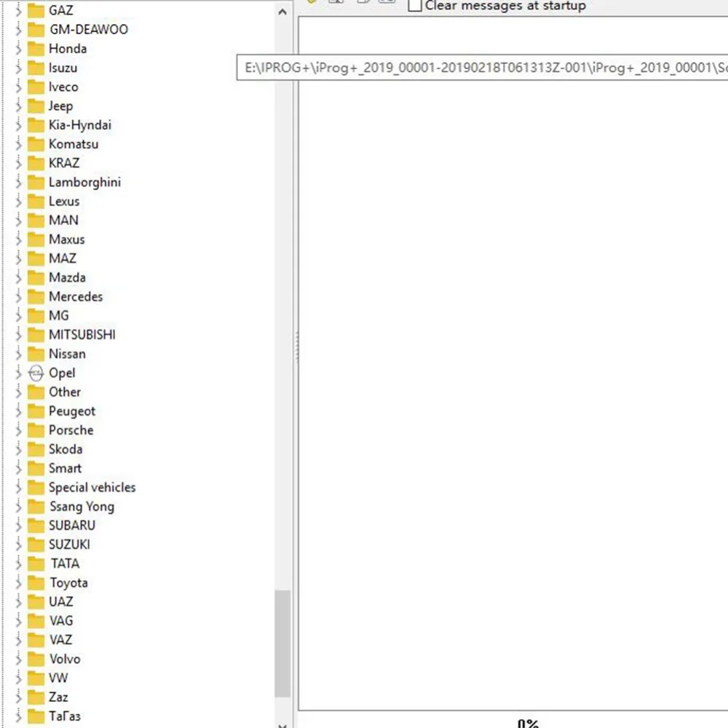The height and width of the screenshot is (728, 728).
Task: Click the tree scrollbar up arrow
Action: click(282, 12)
